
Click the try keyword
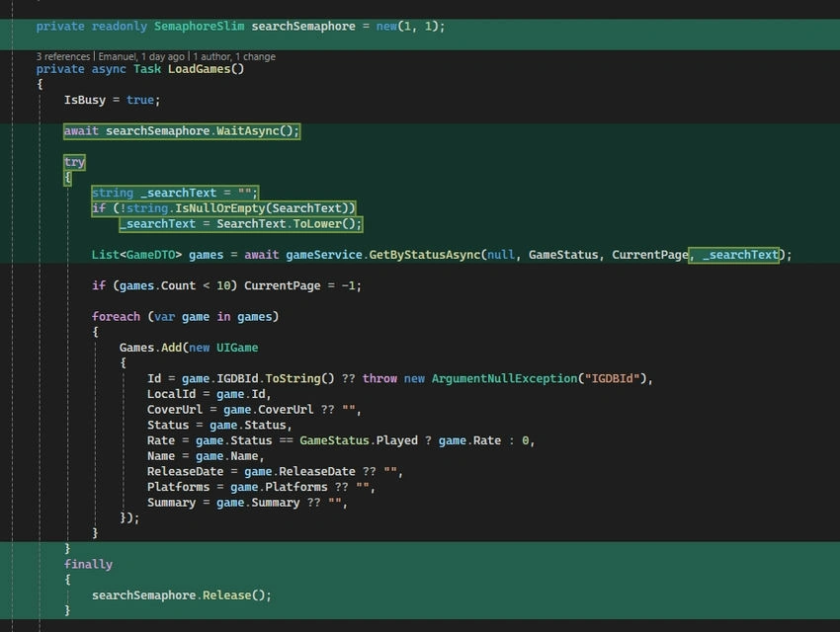74,162
